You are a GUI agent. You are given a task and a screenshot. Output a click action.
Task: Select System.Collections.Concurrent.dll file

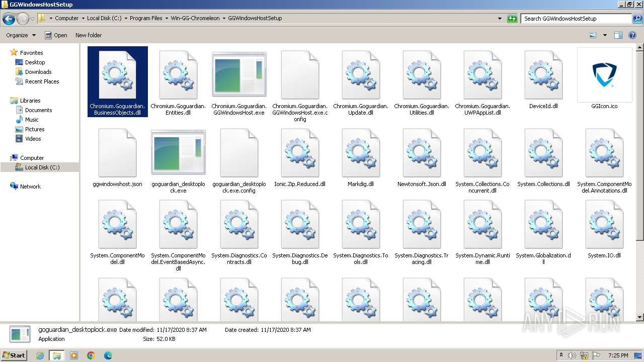point(482,161)
